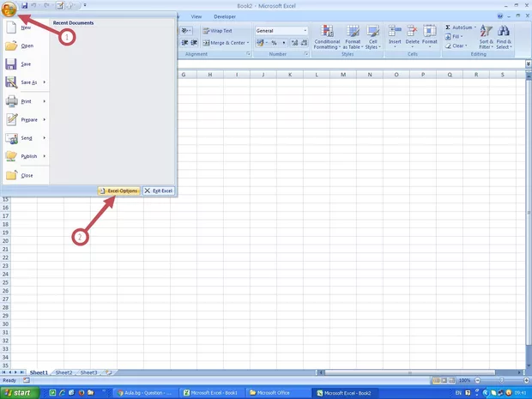Switch to Page Break Preview
The image size is (532, 399).
[451, 380]
